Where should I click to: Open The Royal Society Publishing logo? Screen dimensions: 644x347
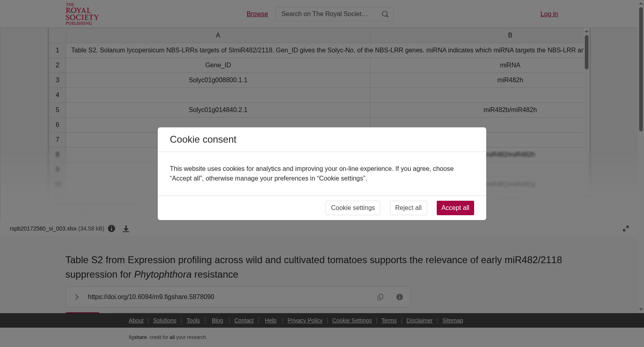[82, 14]
